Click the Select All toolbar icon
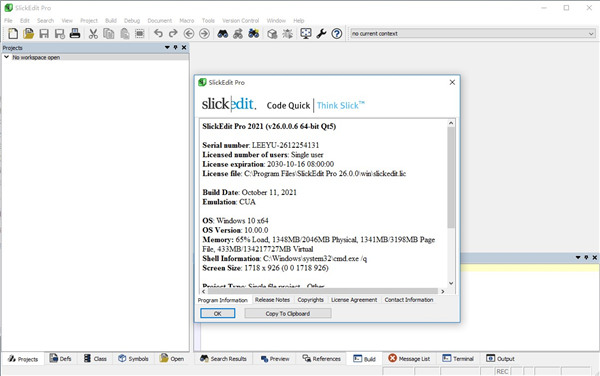The width and height of the screenshot is (600, 376). (x=140, y=34)
